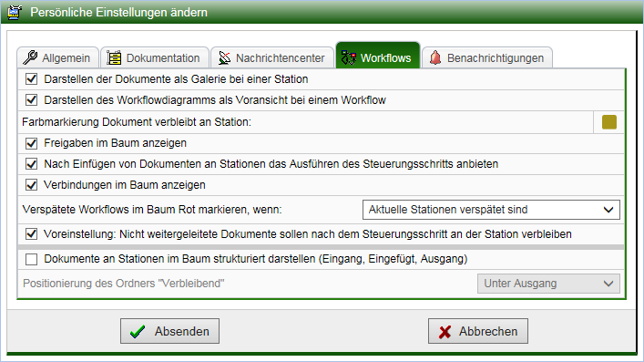
Task: Enable Dokumente an Stationen strukturiert darstellen
Action: tap(31, 259)
